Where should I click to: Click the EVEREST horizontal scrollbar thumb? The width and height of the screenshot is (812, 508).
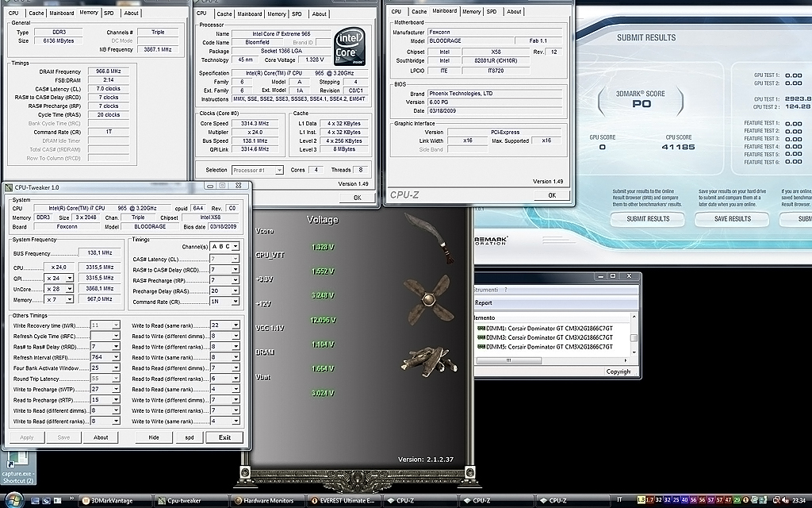pyautogui.click(x=508, y=360)
